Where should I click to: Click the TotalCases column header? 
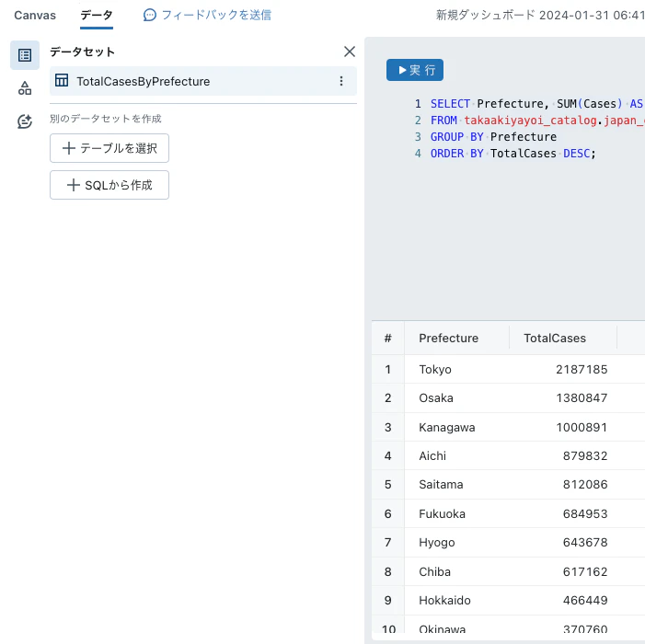[x=555, y=338]
